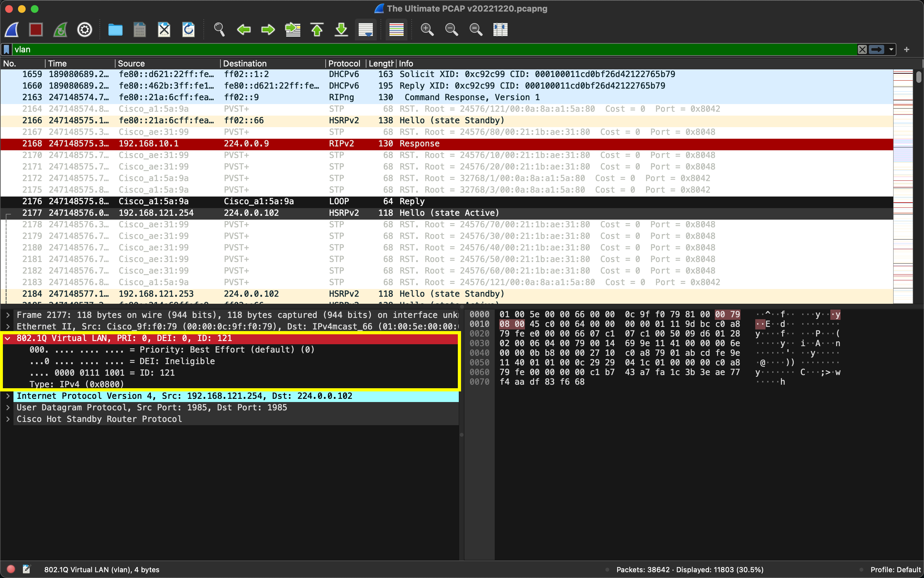
Task: Clear the display filter
Action: (862, 49)
